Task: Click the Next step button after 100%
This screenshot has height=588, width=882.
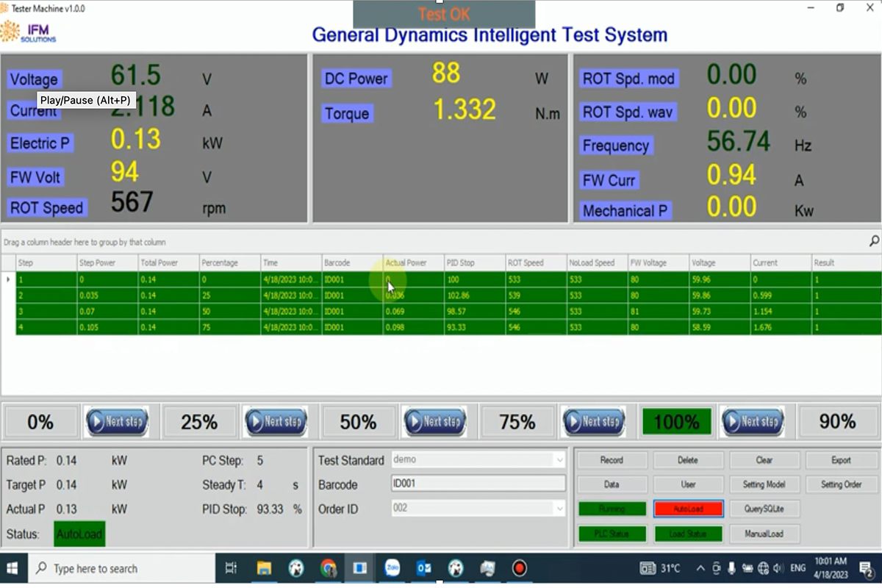Action: point(753,422)
